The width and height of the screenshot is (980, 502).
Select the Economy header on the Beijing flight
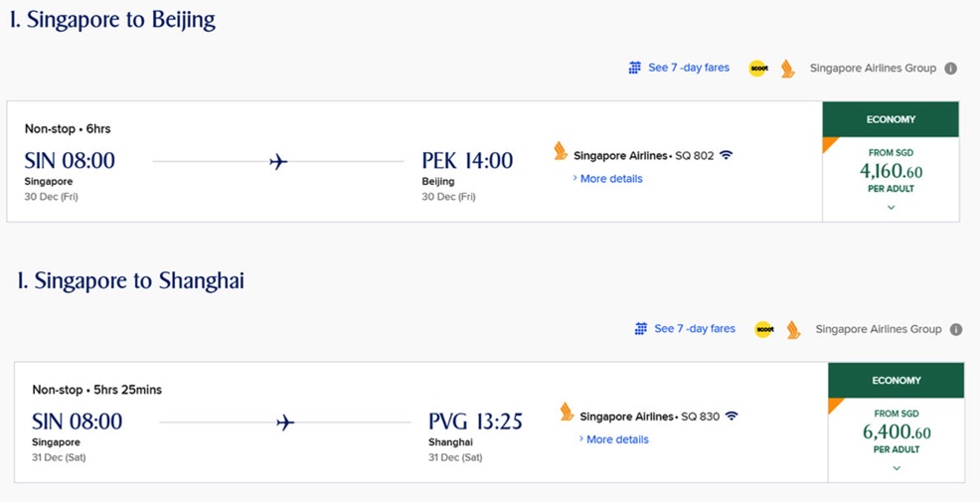(891, 119)
